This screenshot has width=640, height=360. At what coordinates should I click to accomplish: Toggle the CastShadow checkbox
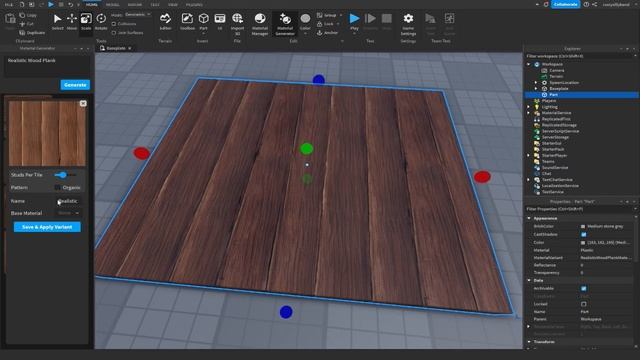coord(584,234)
